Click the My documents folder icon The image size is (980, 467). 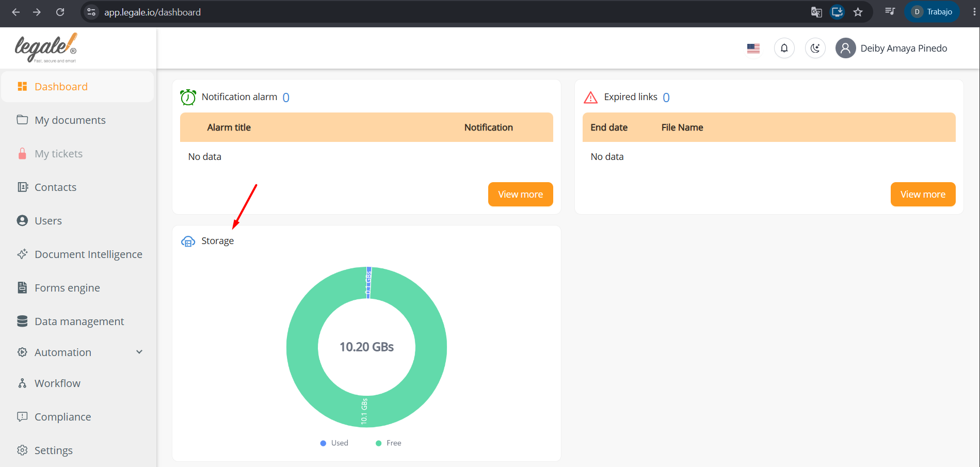pyautogui.click(x=22, y=120)
